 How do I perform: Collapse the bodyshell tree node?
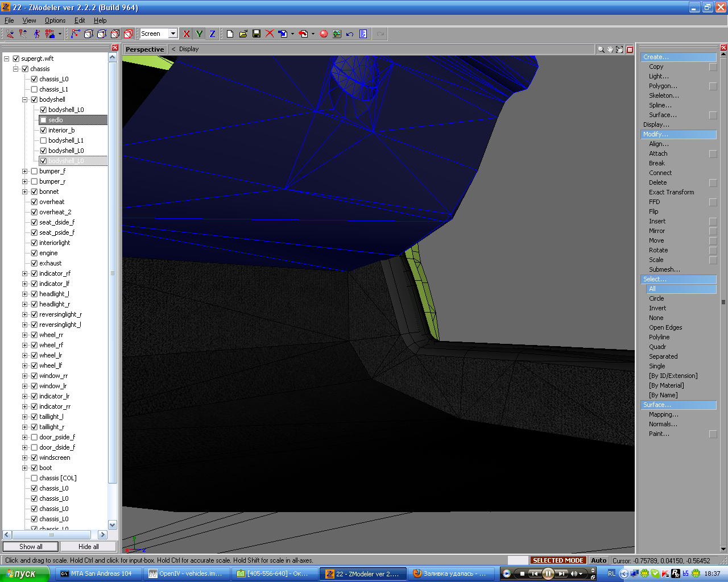(24, 99)
